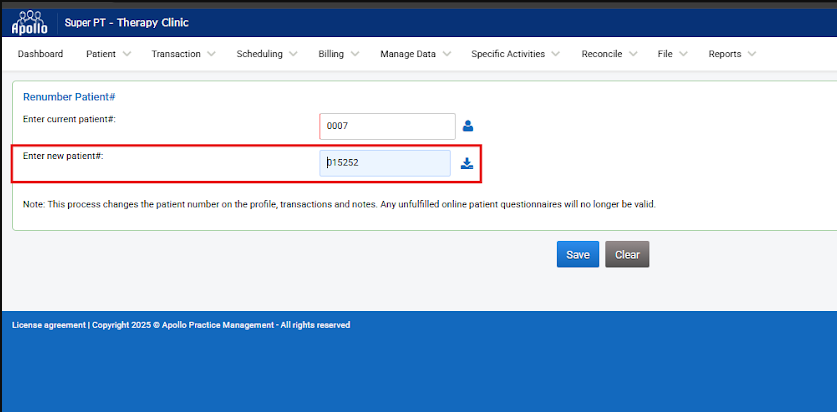This screenshot has height=412, width=837.
Task: Expand the Reports dropdown arrow
Action: click(751, 54)
